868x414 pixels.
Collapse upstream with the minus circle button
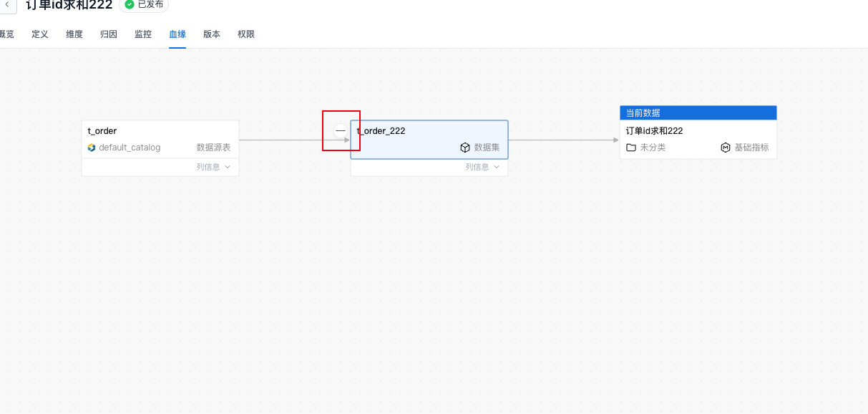pyautogui.click(x=341, y=130)
